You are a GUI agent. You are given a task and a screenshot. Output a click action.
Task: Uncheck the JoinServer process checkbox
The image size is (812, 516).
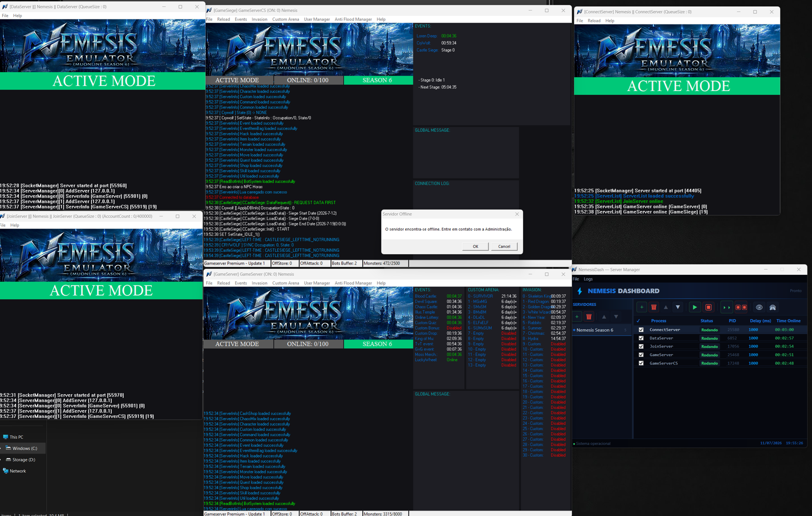(x=641, y=346)
